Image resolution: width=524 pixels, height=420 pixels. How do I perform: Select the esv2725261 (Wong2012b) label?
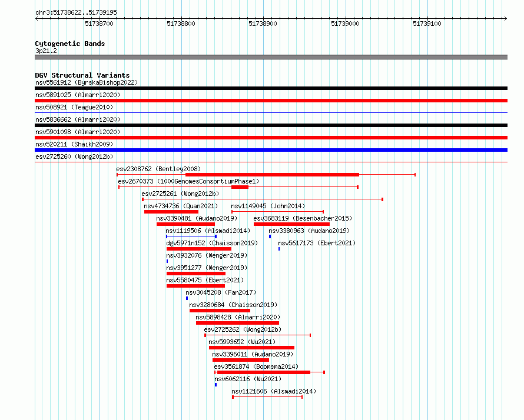(181, 194)
